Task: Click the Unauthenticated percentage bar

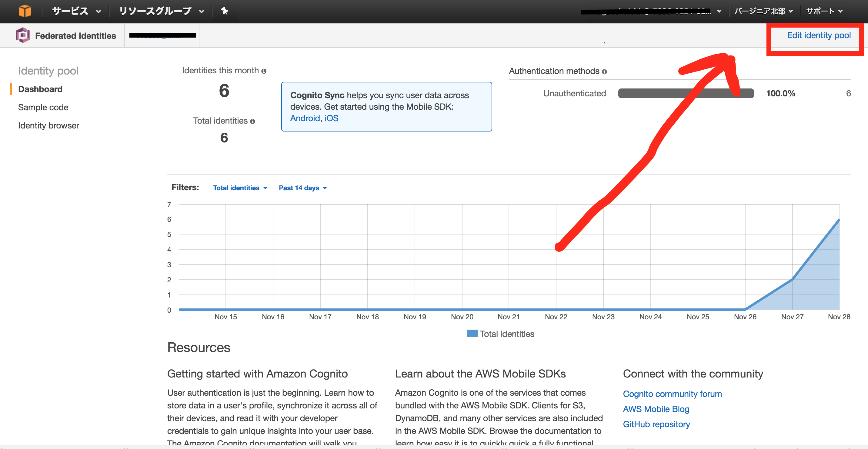Action: pos(686,93)
